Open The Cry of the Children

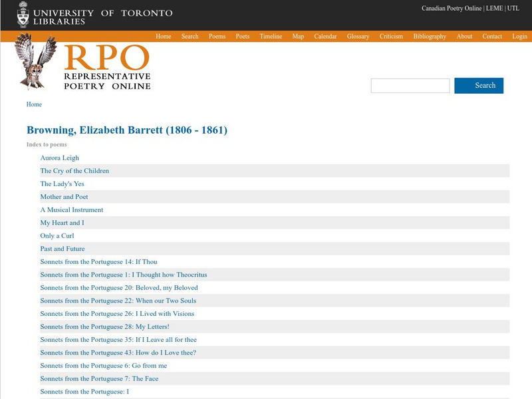[x=74, y=171]
